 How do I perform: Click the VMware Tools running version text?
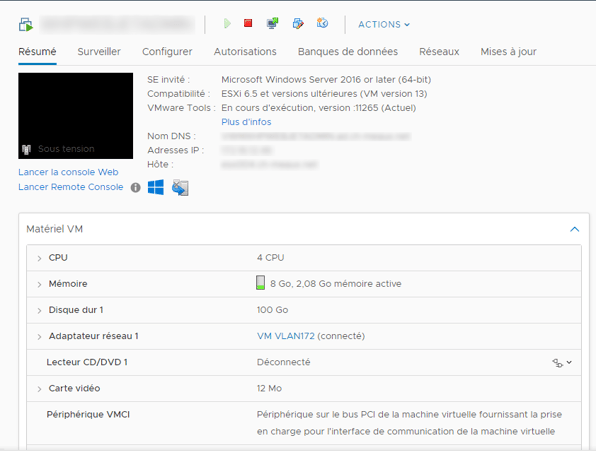(319, 108)
